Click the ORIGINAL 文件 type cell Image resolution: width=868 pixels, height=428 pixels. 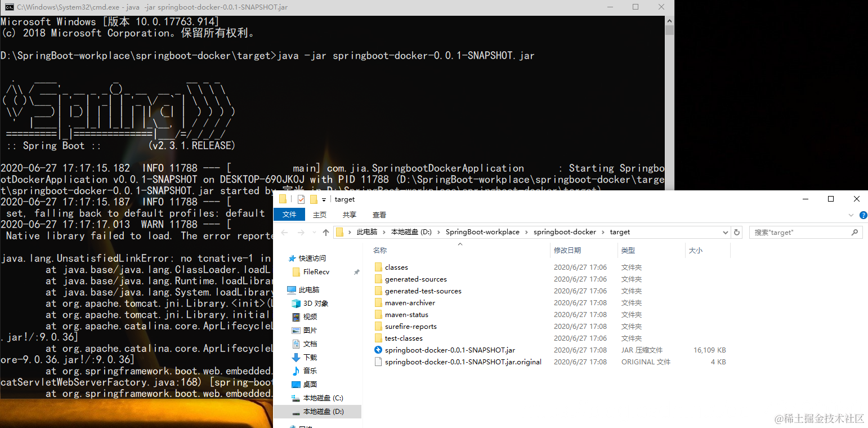coord(646,362)
